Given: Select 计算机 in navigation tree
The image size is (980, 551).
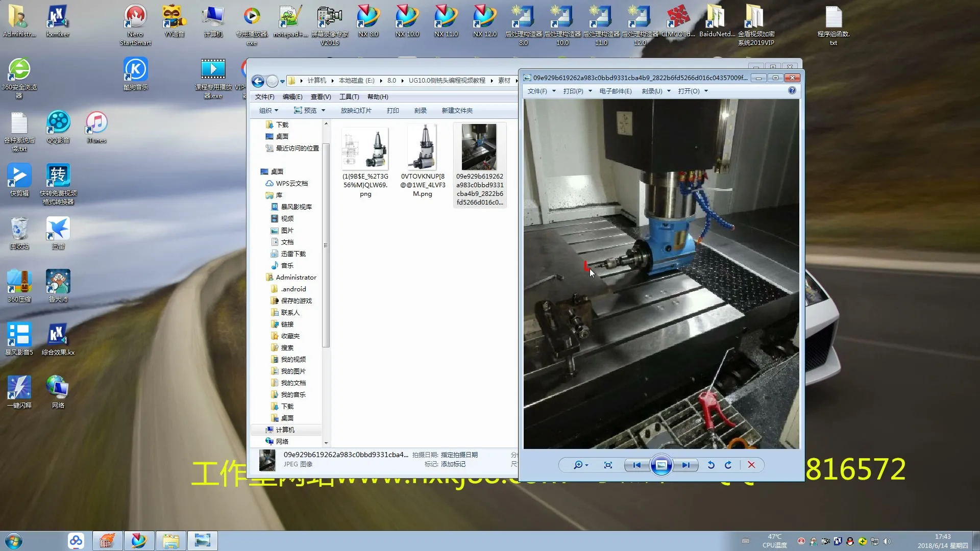Looking at the screenshot, I should [x=285, y=430].
